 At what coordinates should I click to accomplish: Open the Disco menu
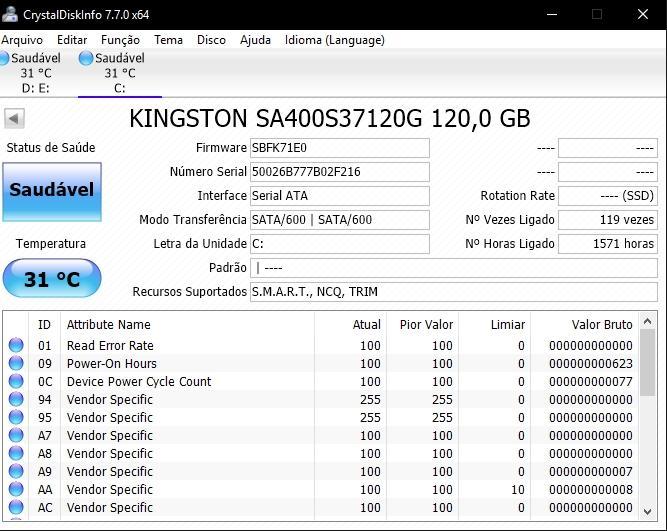pos(211,40)
